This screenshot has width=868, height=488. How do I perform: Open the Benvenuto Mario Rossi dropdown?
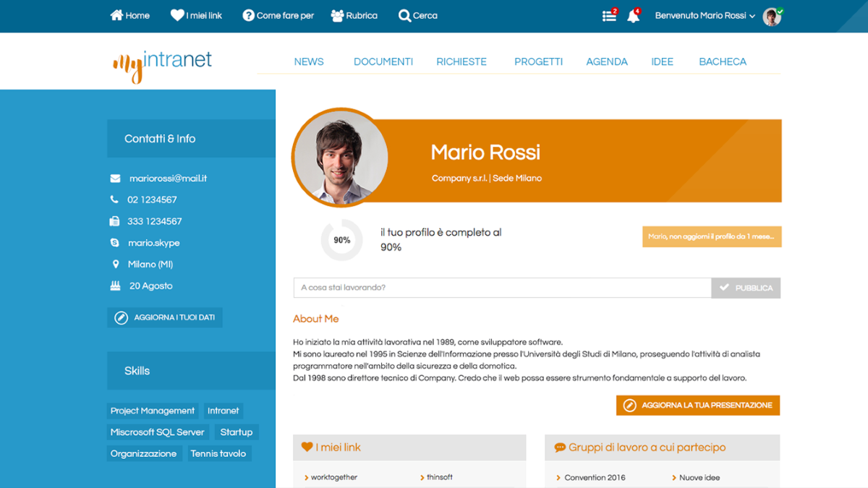705,14
